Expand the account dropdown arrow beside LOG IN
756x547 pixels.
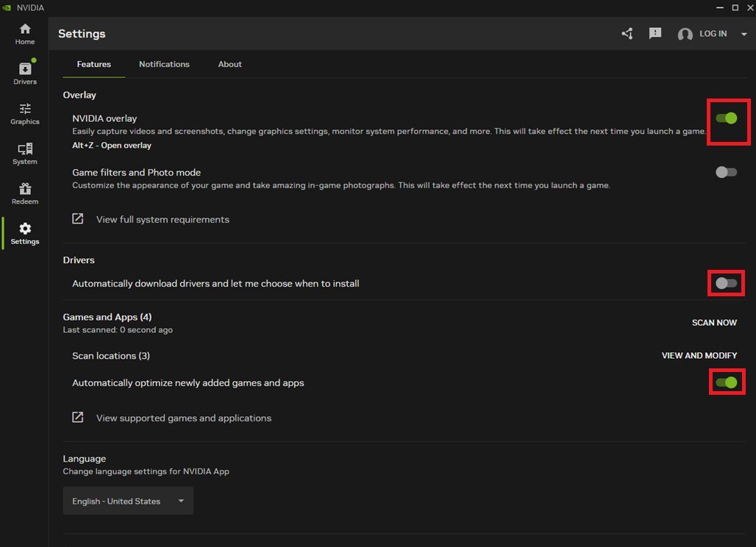click(744, 34)
